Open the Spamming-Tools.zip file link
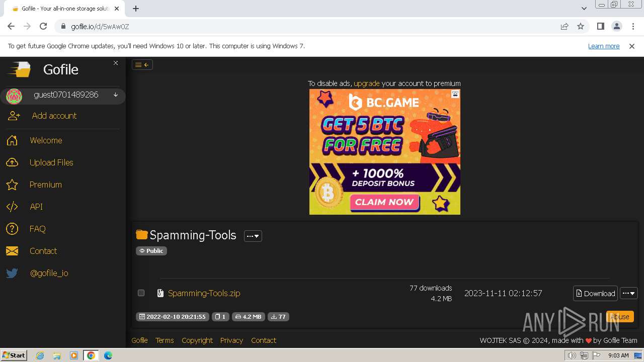This screenshot has height=362, width=644. (x=204, y=293)
